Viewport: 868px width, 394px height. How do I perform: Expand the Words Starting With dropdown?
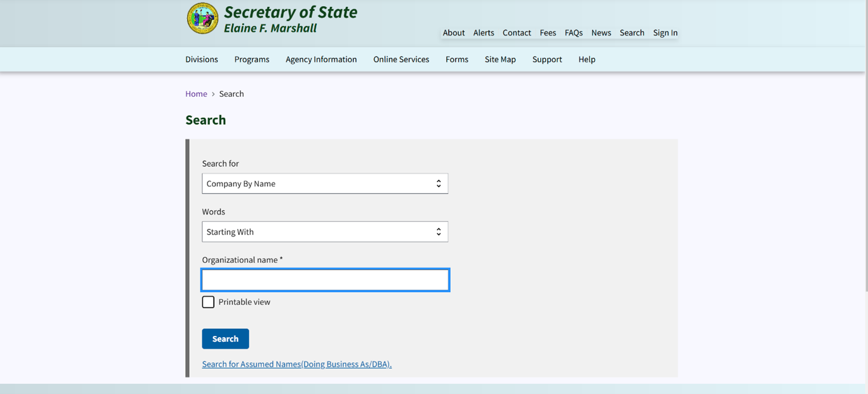coord(325,232)
